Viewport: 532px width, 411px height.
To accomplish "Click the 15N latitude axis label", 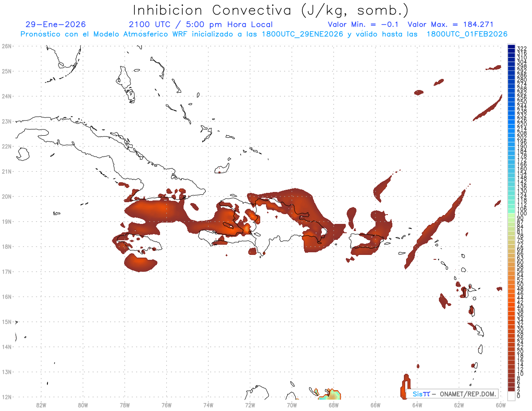I will [6, 321].
